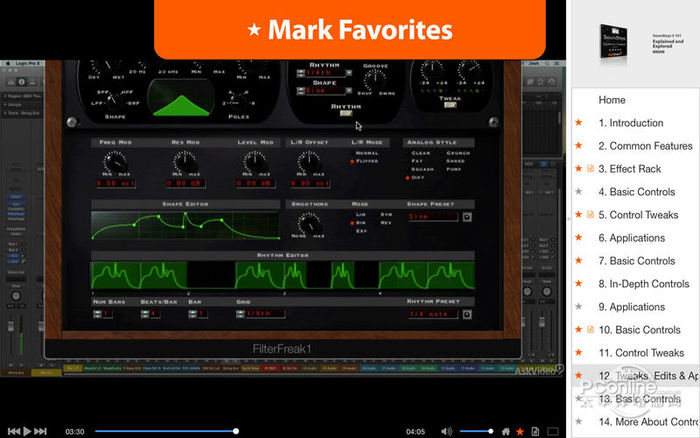Open the Logic Pro X menu
This screenshot has width=700, height=438.
tap(27, 63)
